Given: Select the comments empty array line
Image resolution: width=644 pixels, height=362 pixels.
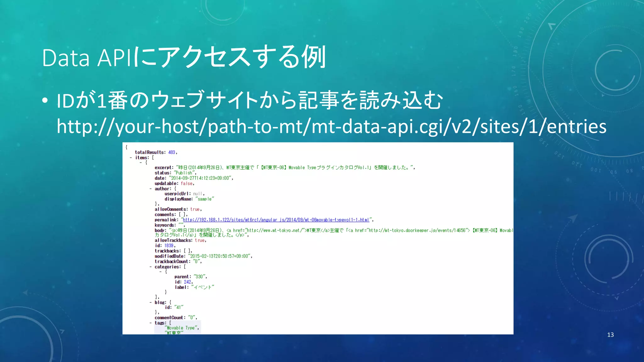Looking at the screenshot, I should pyautogui.click(x=171, y=215).
